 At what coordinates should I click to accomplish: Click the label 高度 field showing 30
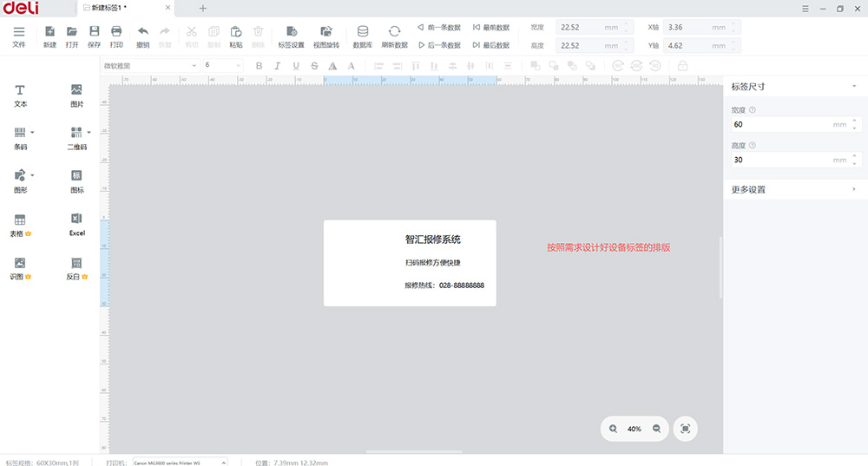[x=796, y=160]
